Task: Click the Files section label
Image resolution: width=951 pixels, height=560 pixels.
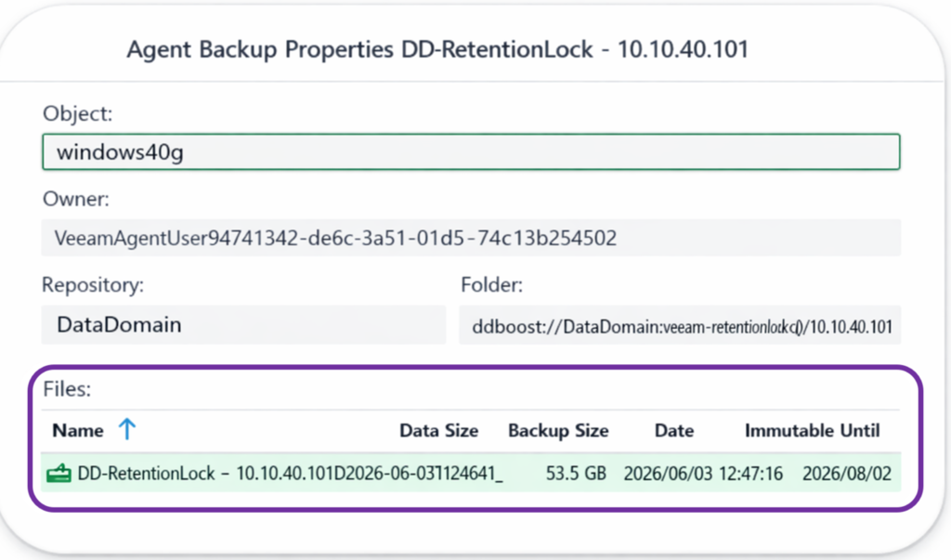Action: coord(67,389)
